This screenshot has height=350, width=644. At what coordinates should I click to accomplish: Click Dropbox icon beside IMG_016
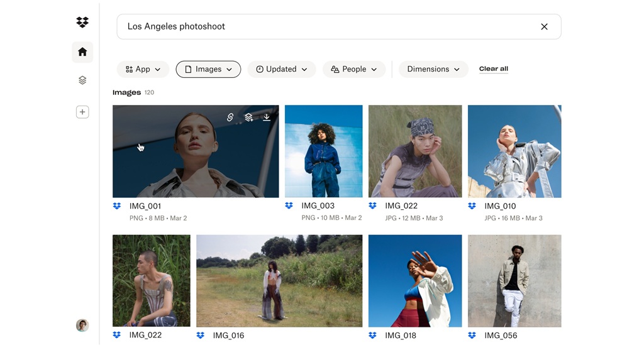point(201,336)
